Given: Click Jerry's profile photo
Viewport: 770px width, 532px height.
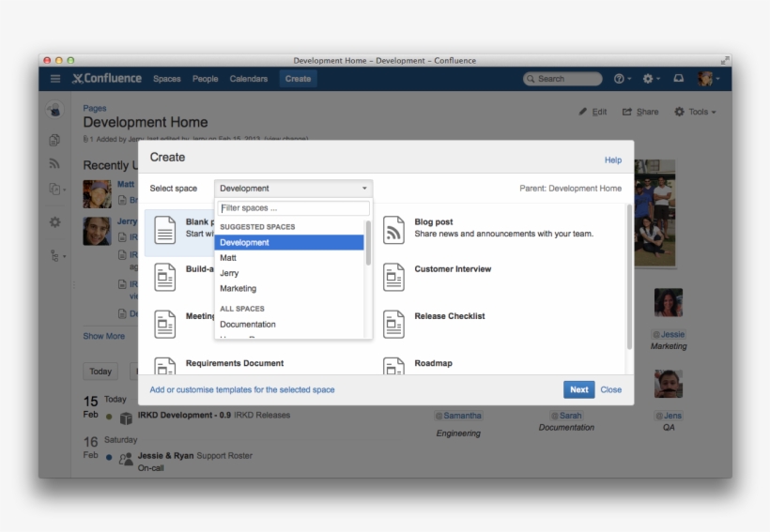Looking at the screenshot, I should click(98, 231).
